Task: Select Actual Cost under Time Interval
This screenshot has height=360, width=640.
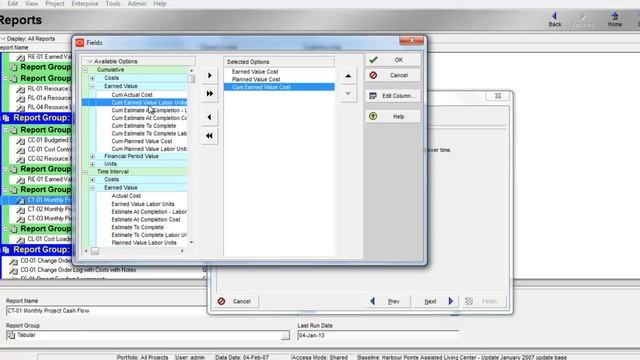Action: [126, 196]
